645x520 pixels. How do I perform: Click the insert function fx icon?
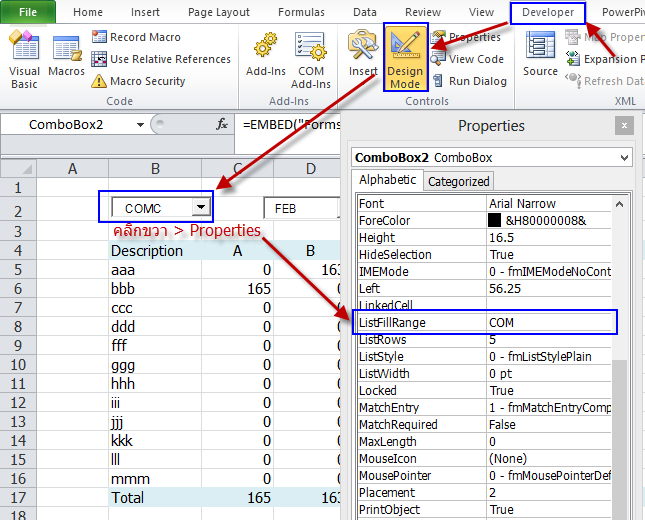[x=222, y=125]
